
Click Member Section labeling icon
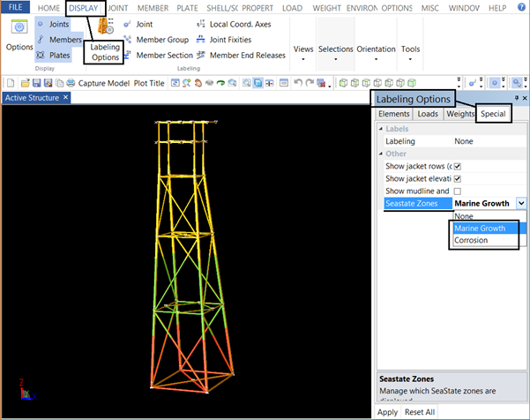tap(127, 55)
